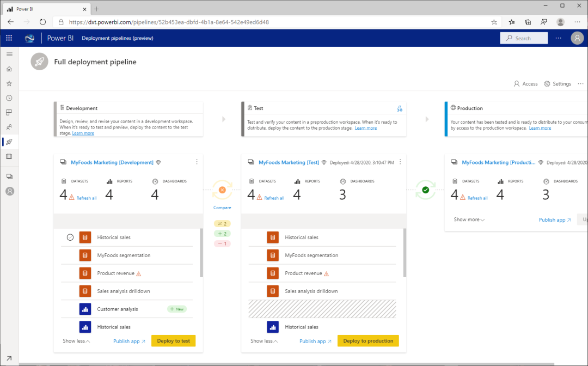The height and width of the screenshot is (366, 588).
Task: Open My workspace avatar in sidebar
Action: tap(10, 191)
